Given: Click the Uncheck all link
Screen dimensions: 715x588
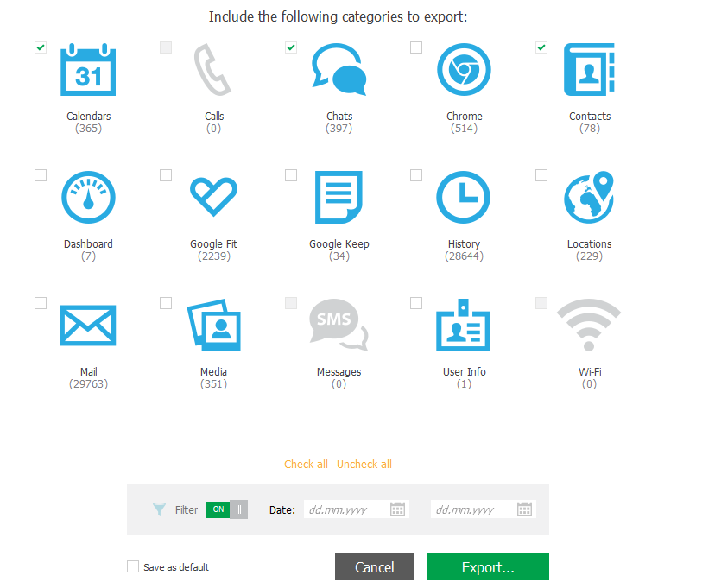Looking at the screenshot, I should 364,464.
